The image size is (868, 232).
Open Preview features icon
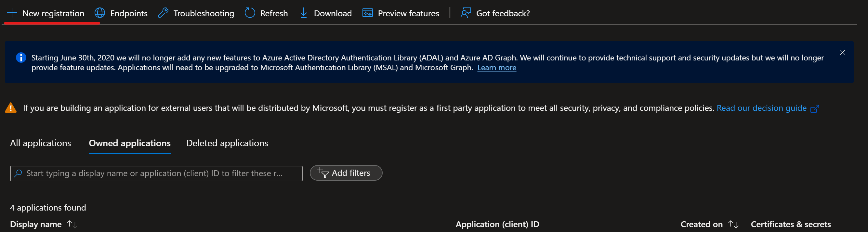(x=367, y=13)
